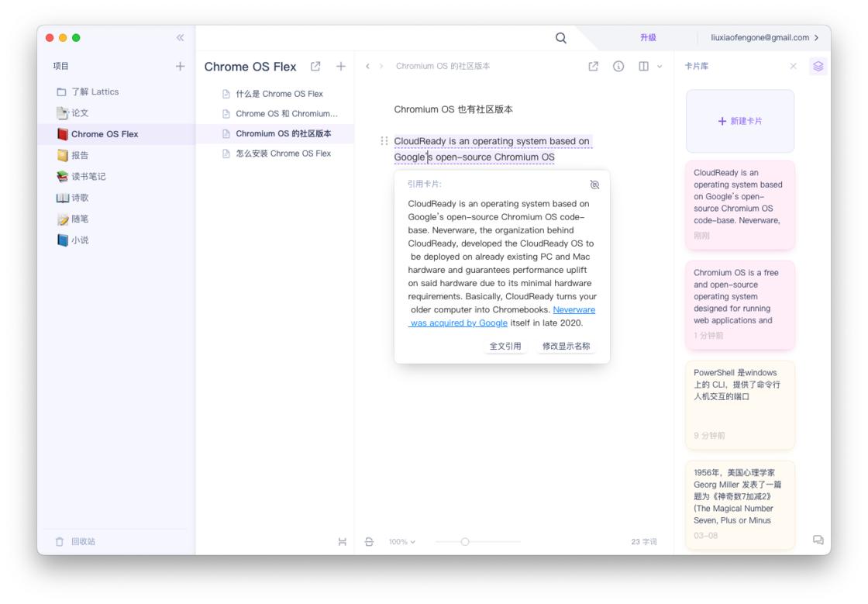The image size is (868, 604).
Task: Click the editor export icon in toolbar
Action: tap(593, 67)
